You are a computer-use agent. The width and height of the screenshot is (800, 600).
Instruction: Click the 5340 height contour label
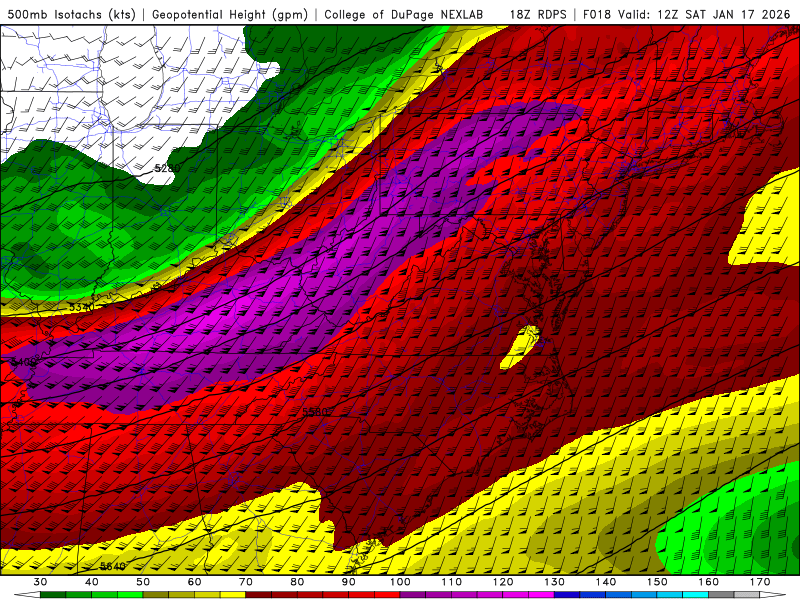click(x=81, y=307)
